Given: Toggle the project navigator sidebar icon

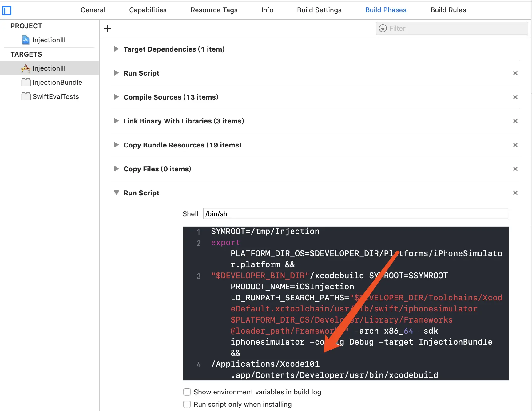Looking at the screenshot, I should click(7, 11).
